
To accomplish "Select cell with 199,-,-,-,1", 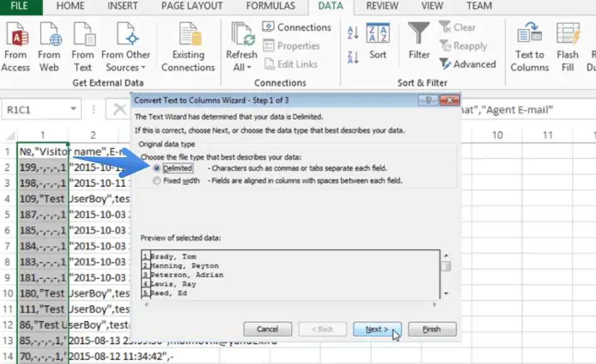I will (43, 167).
